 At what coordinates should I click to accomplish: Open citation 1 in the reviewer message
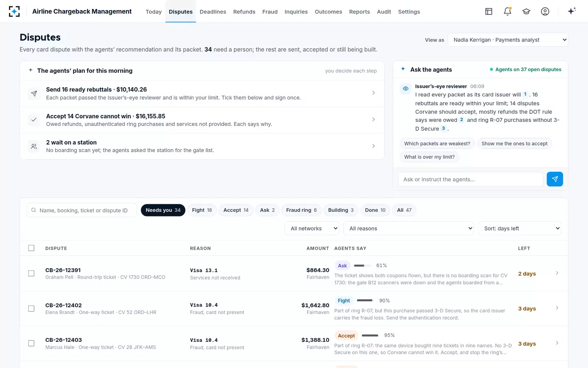click(x=525, y=94)
